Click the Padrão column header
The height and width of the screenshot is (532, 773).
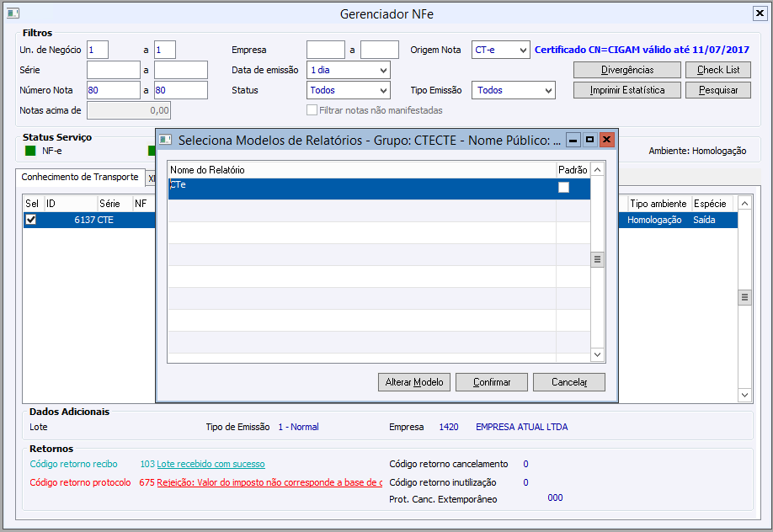click(573, 170)
